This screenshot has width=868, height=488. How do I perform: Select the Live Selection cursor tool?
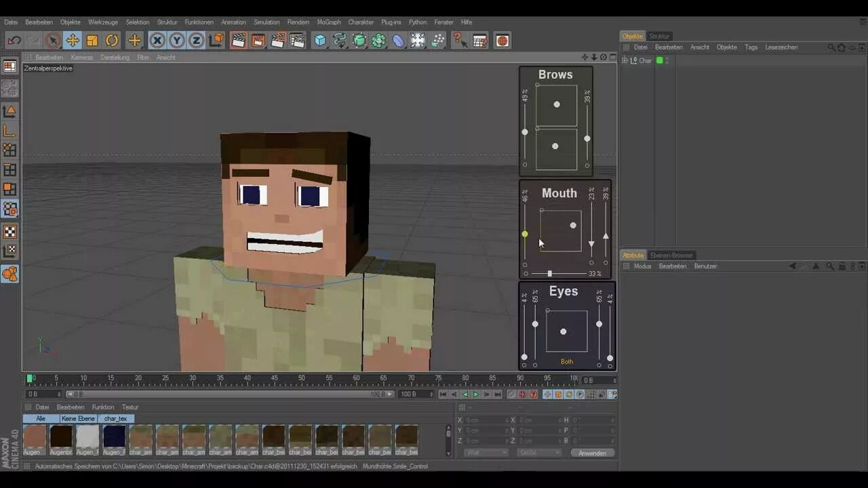point(53,41)
